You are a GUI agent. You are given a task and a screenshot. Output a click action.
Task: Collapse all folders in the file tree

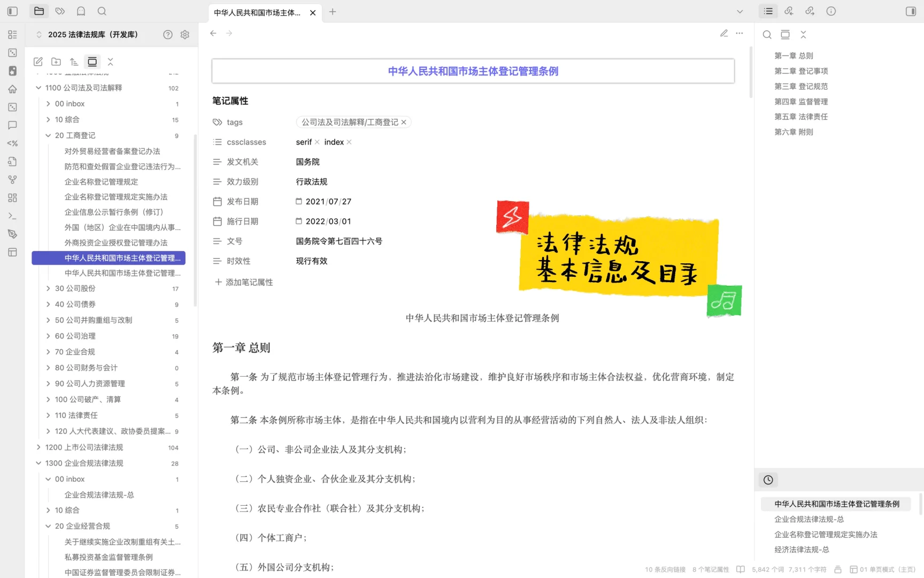tap(110, 62)
